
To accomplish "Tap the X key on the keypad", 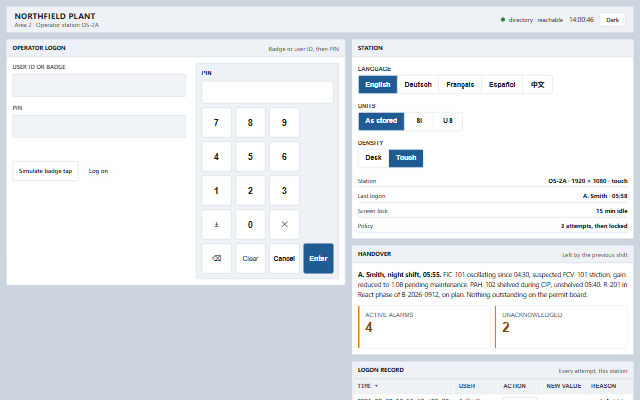I will pos(284,224).
